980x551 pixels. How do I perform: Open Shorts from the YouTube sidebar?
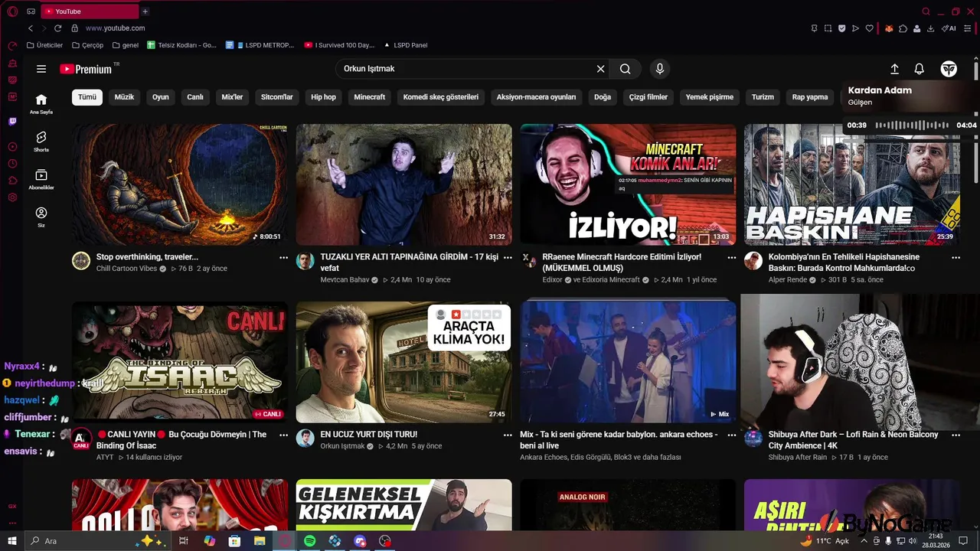click(x=41, y=141)
